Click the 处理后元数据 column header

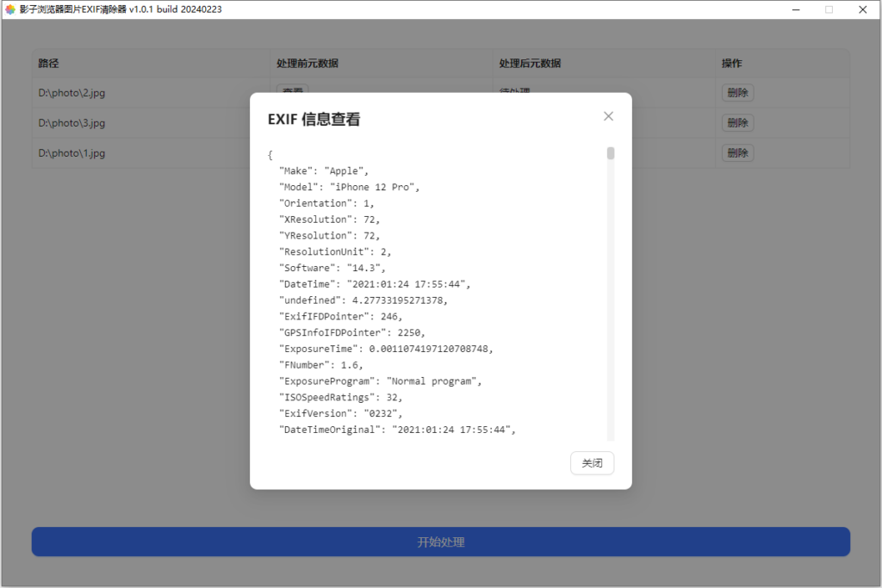[530, 64]
